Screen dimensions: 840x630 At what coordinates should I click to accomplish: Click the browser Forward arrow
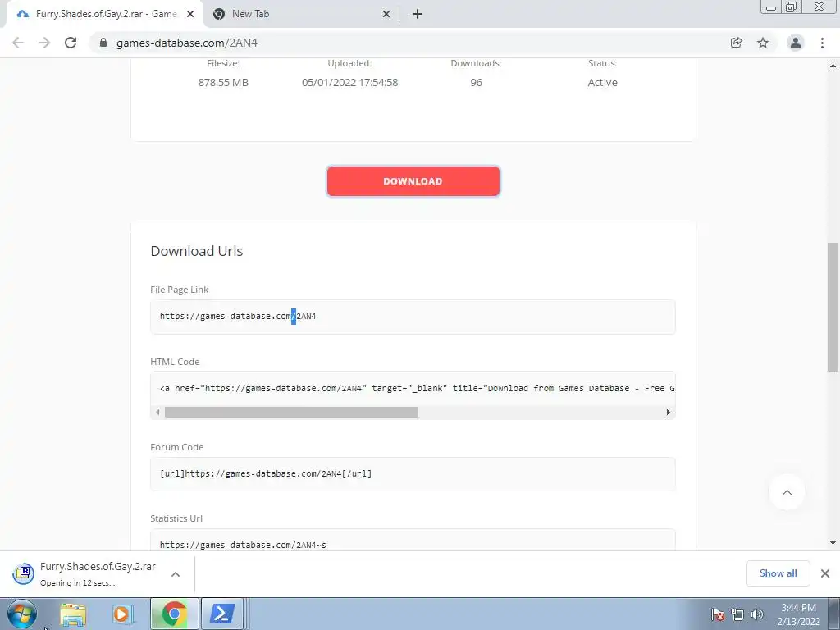(44, 43)
